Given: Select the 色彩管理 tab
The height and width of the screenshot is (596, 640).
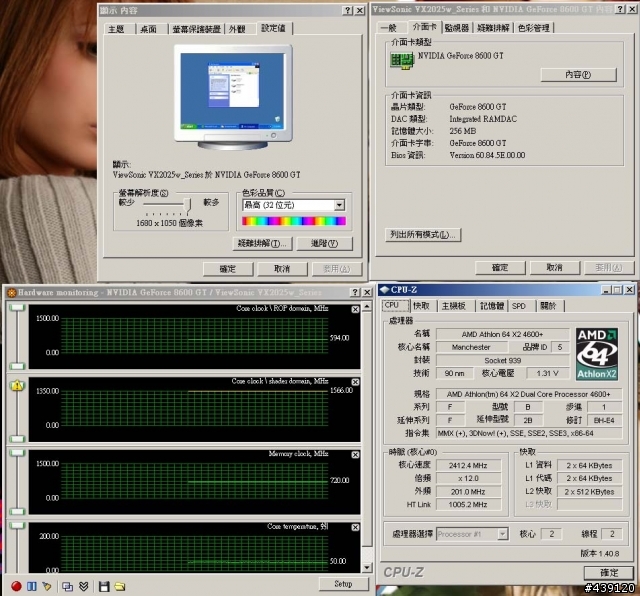Looking at the screenshot, I should [x=533, y=28].
